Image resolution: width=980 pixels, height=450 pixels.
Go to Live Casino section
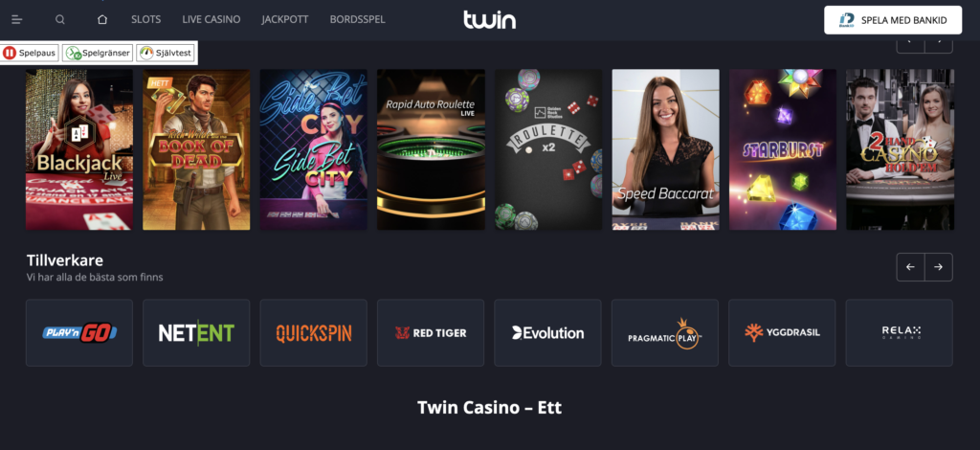coord(212,19)
